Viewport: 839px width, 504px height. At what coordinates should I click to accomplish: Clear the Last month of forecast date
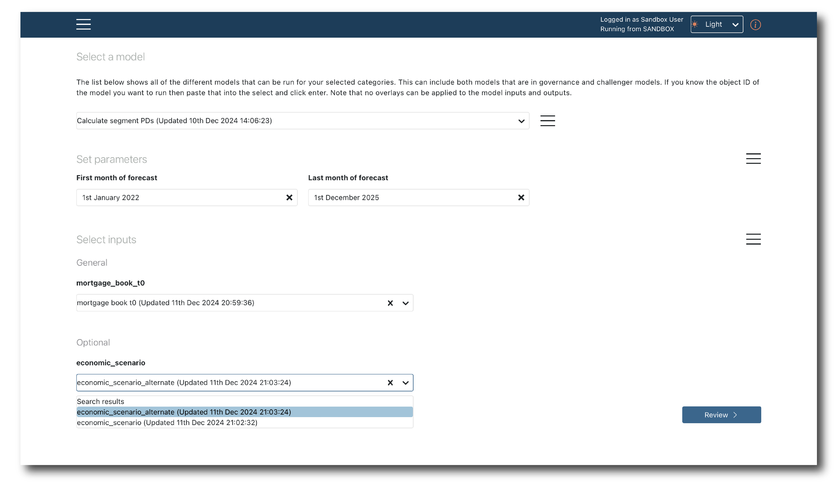(521, 197)
